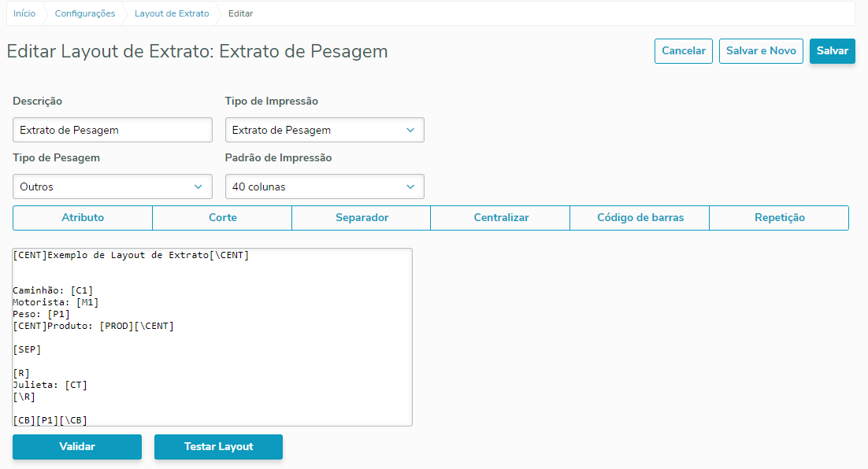Run Testar Layout
The height and width of the screenshot is (469, 868).
click(x=218, y=446)
